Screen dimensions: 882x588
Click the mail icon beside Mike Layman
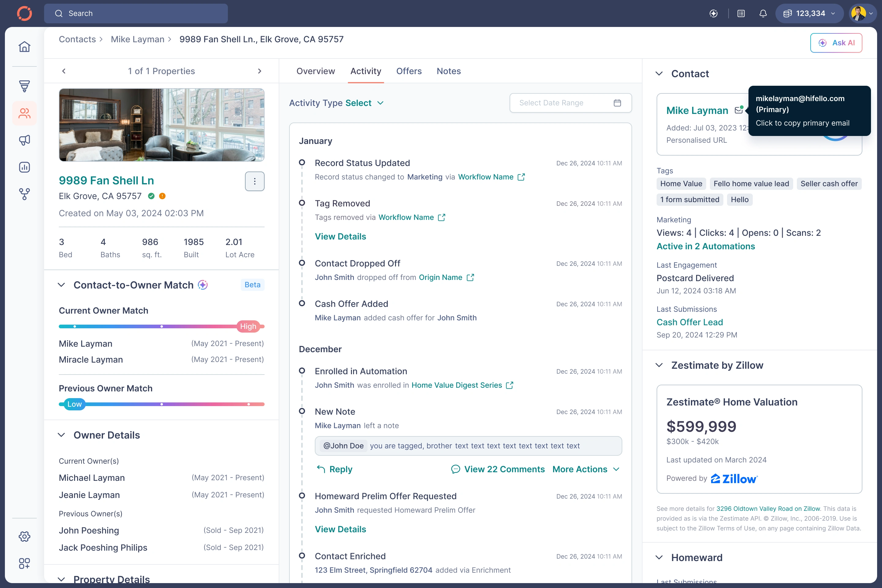(x=738, y=110)
